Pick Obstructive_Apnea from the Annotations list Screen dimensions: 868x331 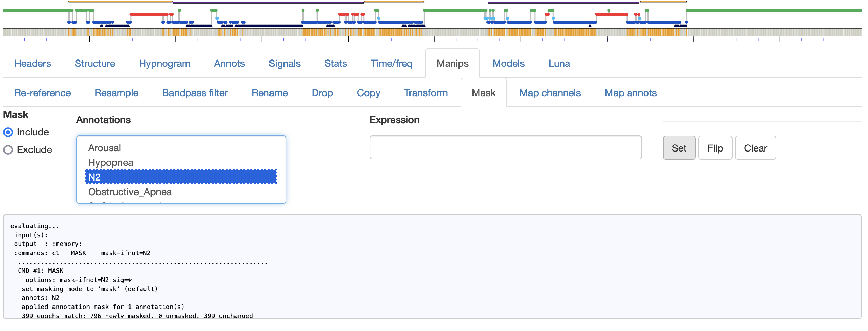tap(130, 192)
